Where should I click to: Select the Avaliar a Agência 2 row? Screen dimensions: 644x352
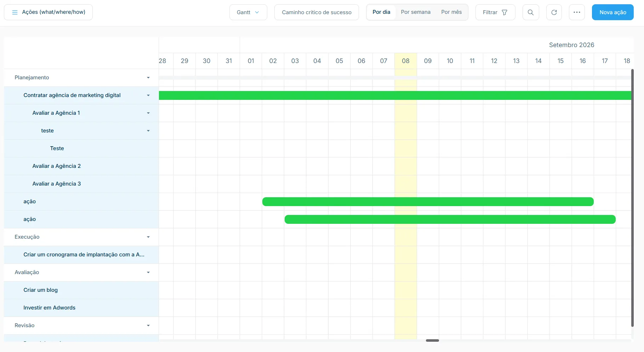pos(81,166)
